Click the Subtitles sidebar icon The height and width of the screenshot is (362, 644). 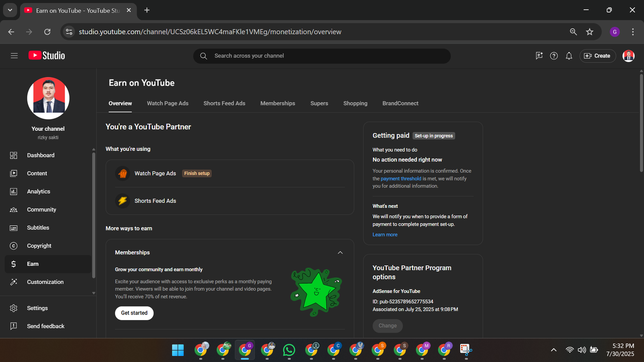pos(14,228)
